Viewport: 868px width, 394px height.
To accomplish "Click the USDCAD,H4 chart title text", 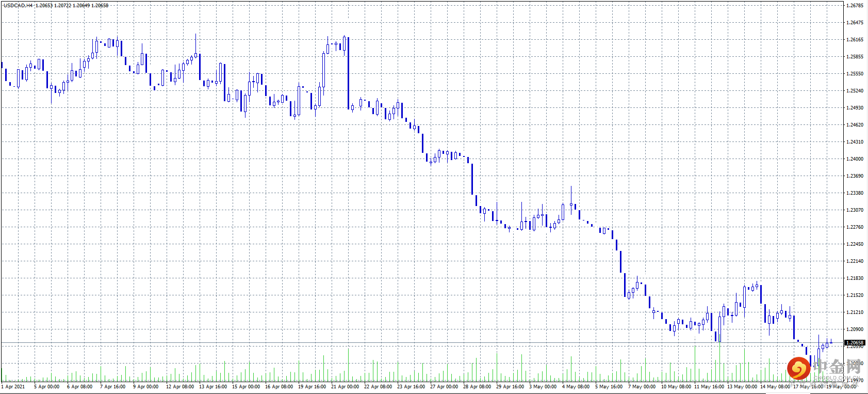I will 18,5.
